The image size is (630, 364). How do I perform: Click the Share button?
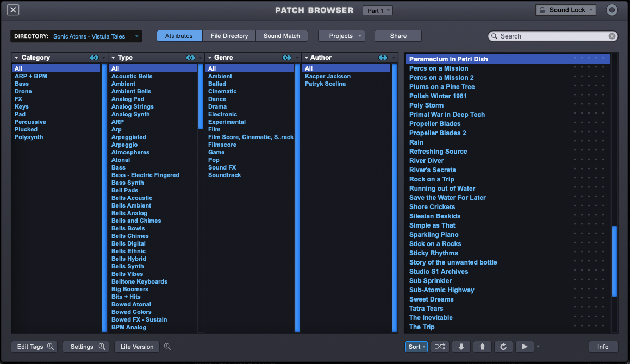click(x=398, y=36)
